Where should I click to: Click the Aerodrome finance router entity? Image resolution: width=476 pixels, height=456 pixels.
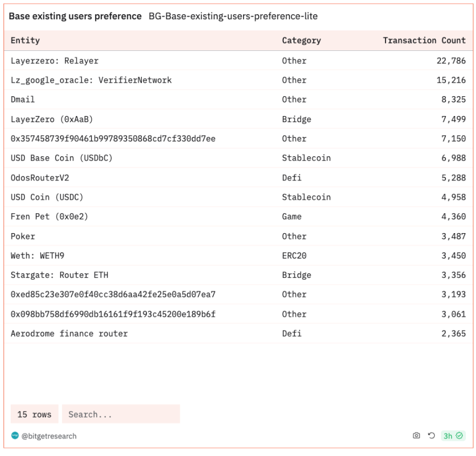69,333
